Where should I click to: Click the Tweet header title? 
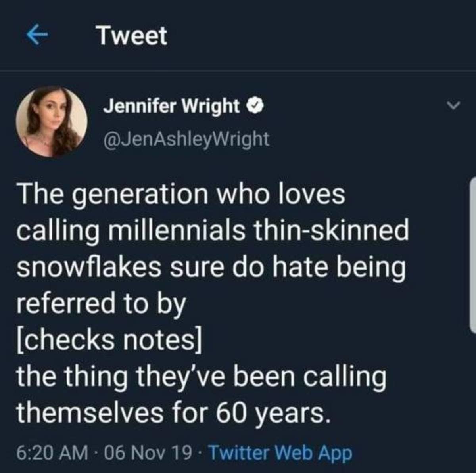[x=132, y=35]
